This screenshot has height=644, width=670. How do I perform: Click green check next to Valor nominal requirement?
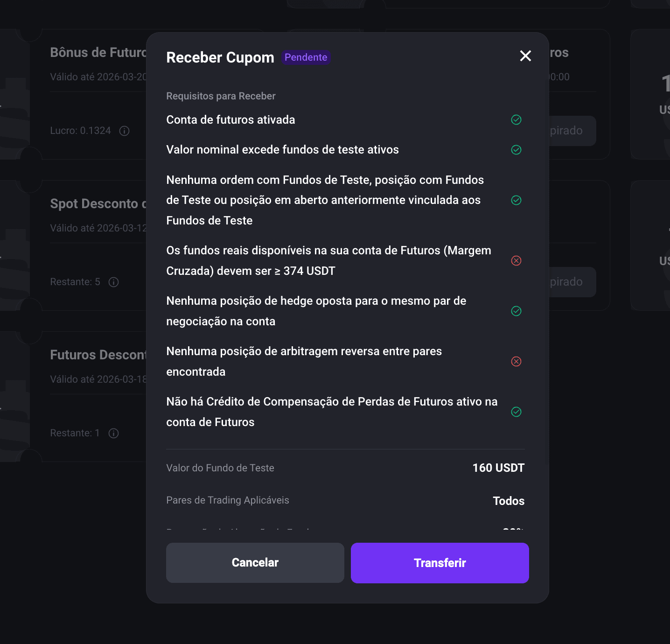tap(516, 150)
